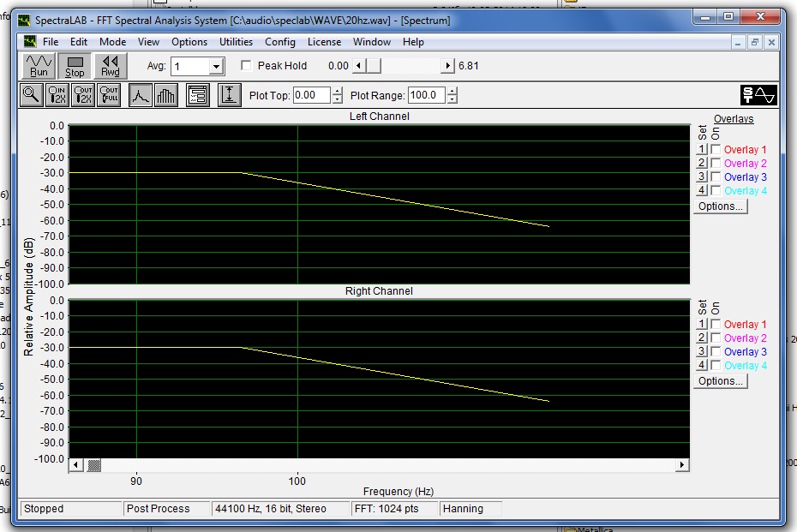Image resolution: width=797 pixels, height=532 pixels.
Task: Open the Avg dropdown list
Action: (216, 67)
